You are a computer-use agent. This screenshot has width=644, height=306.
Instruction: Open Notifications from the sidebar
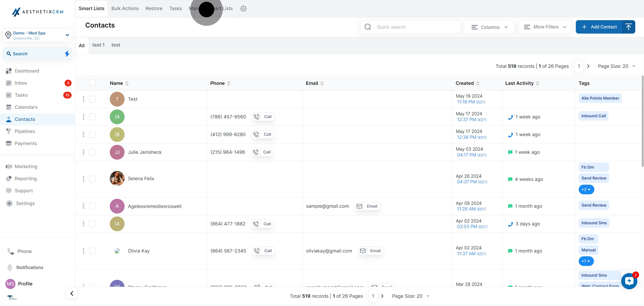tap(30, 267)
